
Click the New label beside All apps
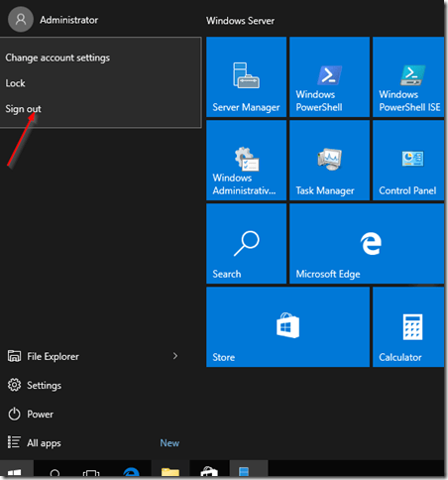[x=169, y=442]
